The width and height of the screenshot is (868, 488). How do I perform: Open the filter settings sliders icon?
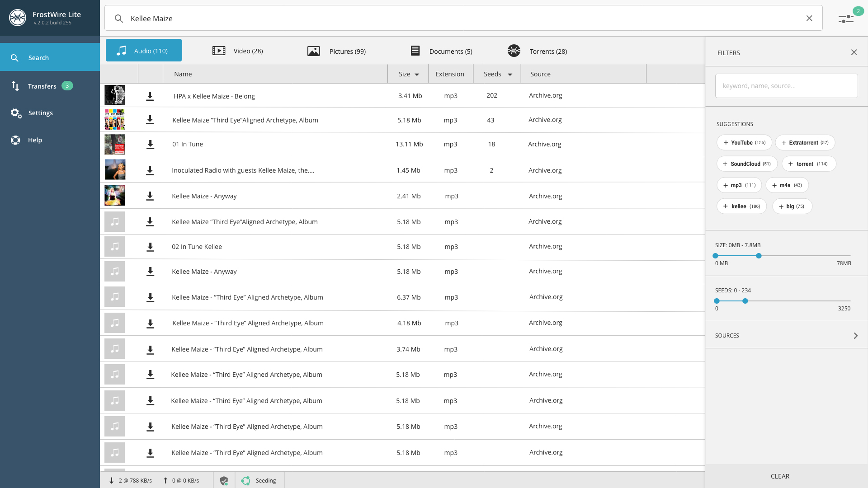pos(846,19)
